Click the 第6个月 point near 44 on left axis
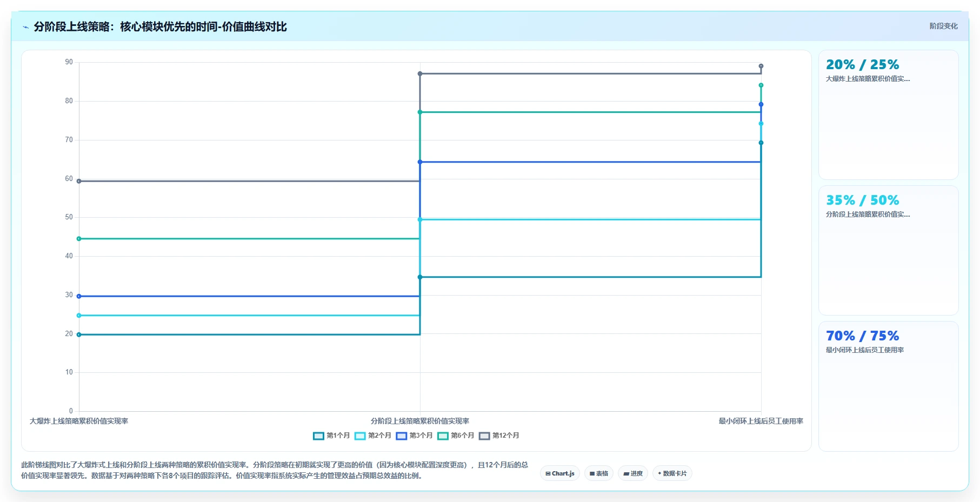Screen dimensions: 980x502 79,239
